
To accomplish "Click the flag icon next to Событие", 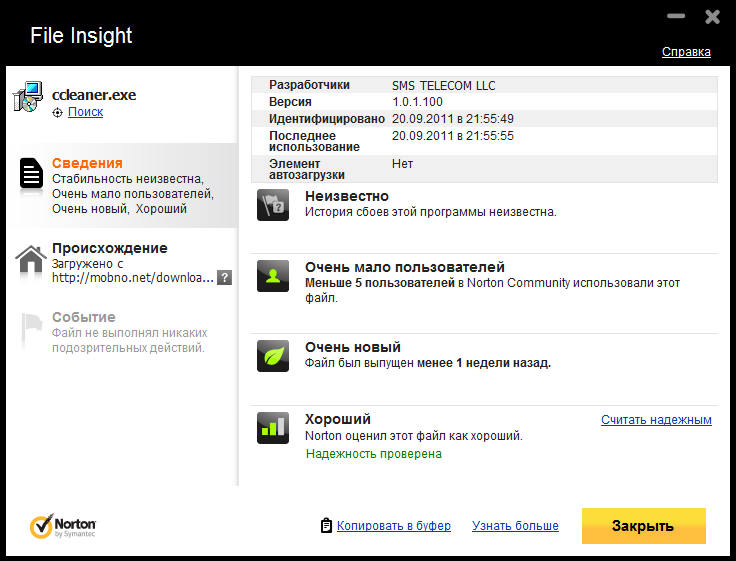I will pyautogui.click(x=32, y=328).
